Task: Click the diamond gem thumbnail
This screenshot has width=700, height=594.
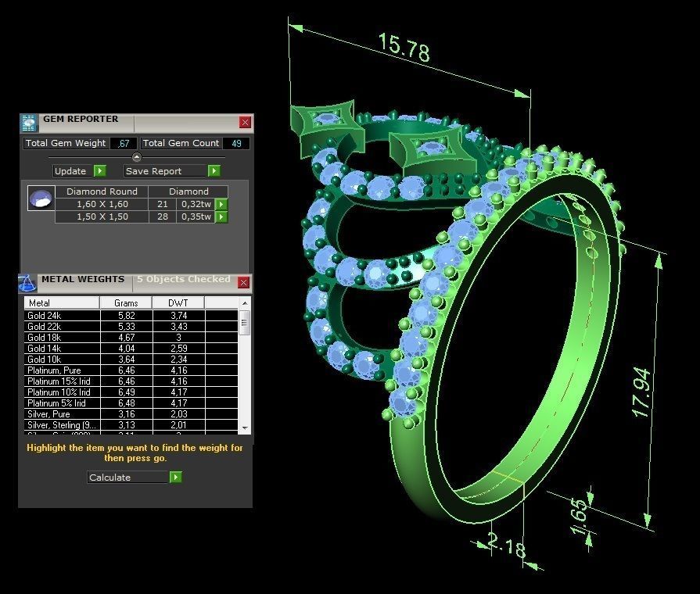Action: pyautogui.click(x=41, y=199)
